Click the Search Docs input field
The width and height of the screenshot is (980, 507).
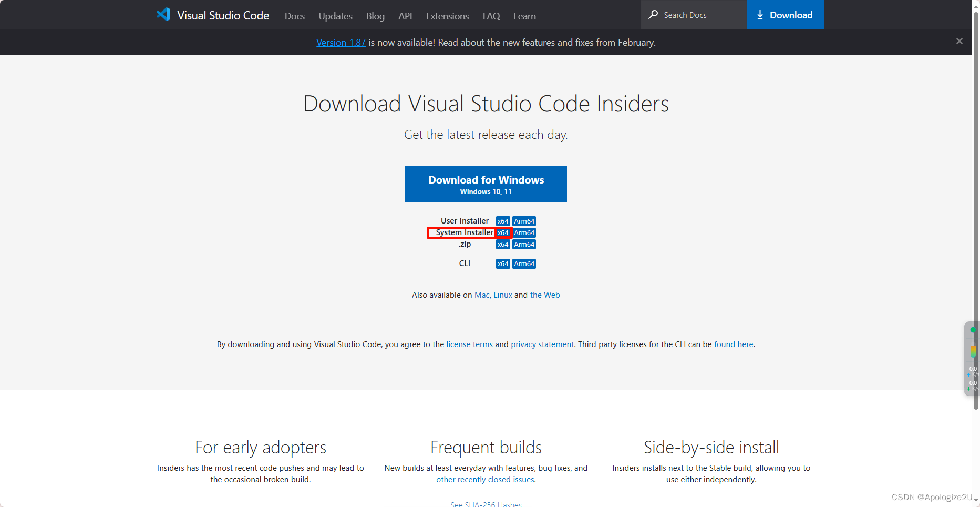694,15
